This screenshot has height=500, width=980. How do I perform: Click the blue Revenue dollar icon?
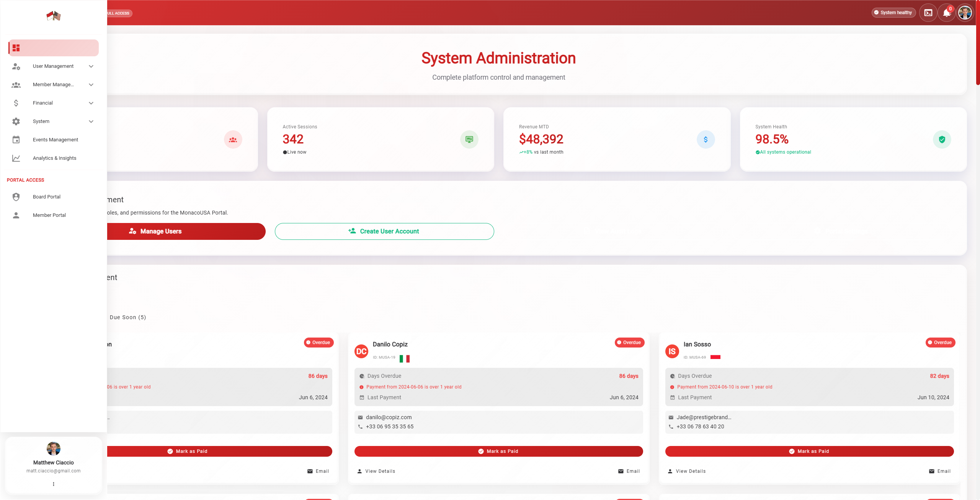coord(706,139)
